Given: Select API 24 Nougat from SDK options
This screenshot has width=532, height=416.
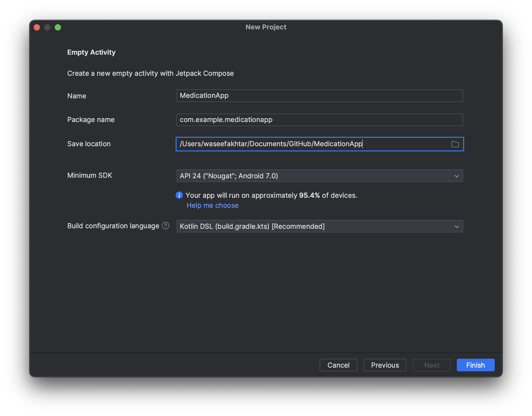Looking at the screenshot, I should coord(320,176).
